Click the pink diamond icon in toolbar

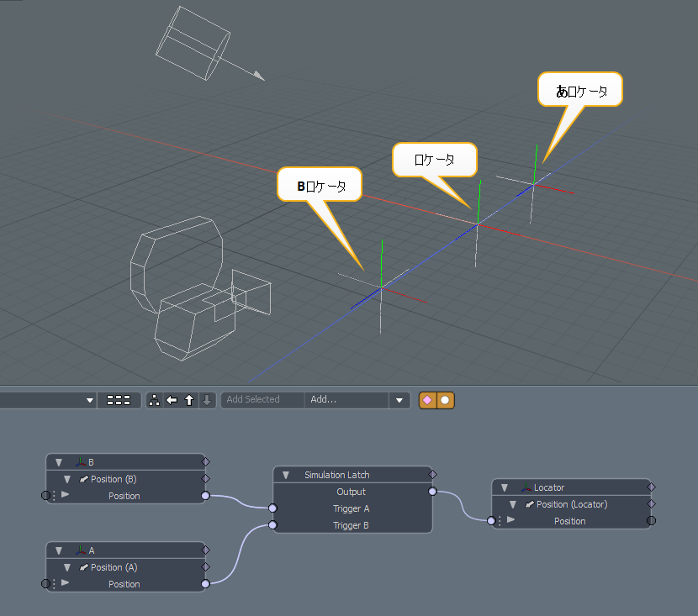[427, 400]
